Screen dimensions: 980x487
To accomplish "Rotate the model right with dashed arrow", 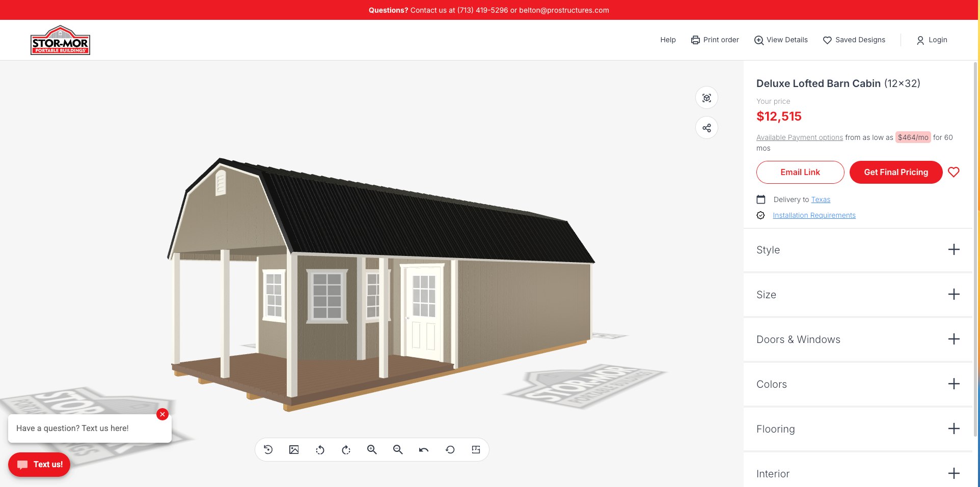I will click(346, 450).
